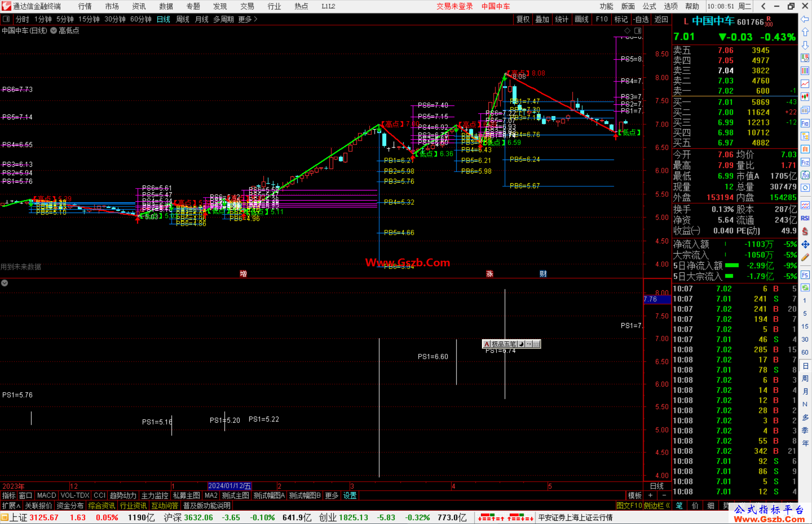Expand the 高低点 indicator dropdown arrow
The width and height of the screenshot is (812, 524).
(54, 30)
